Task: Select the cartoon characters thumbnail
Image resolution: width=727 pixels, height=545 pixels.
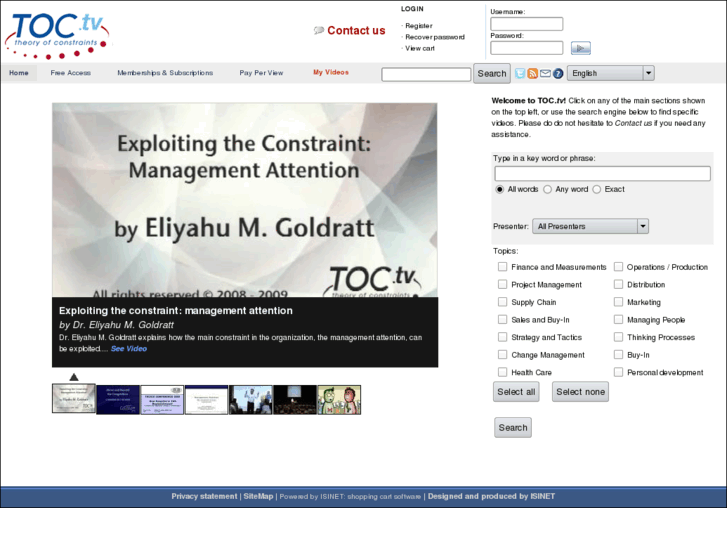Action: tap(339, 400)
